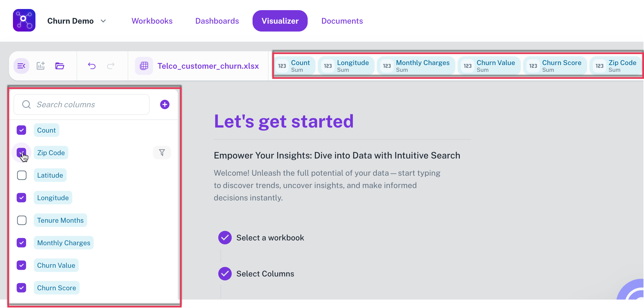Click the Select a workbook step text
The height and width of the screenshot is (308, 644).
coord(270,238)
